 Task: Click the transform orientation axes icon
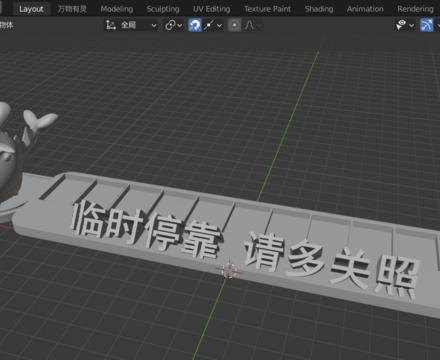(x=110, y=25)
